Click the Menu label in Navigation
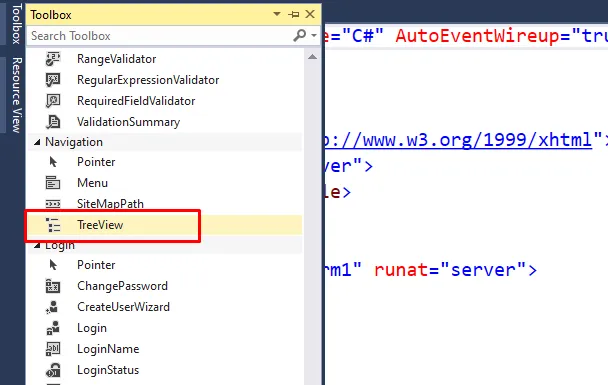The image size is (608, 385). click(92, 183)
